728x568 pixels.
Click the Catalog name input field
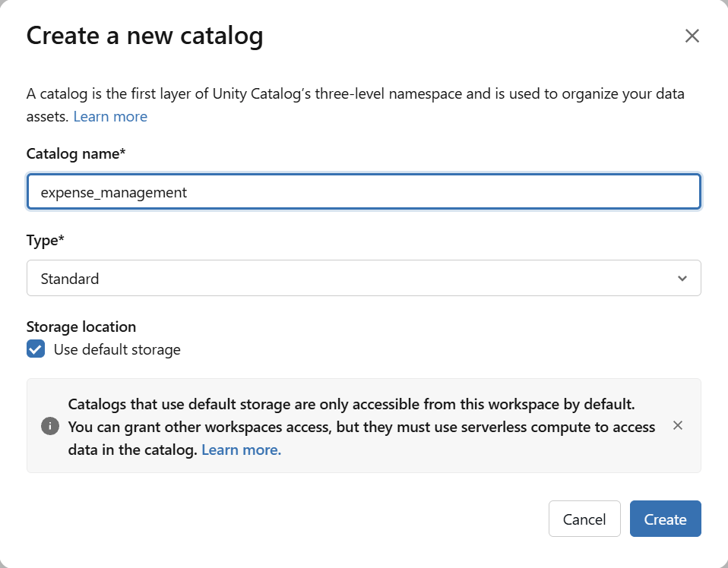pyautogui.click(x=363, y=191)
